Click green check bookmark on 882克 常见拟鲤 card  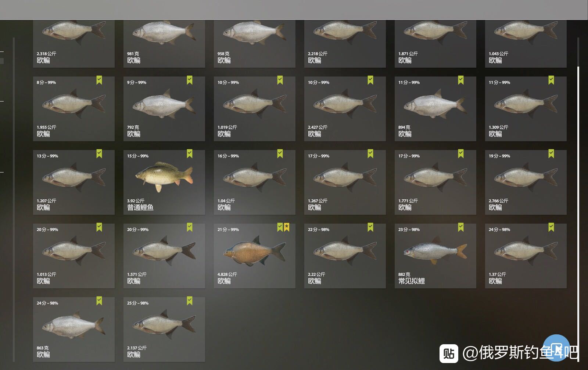[x=461, y=227]
